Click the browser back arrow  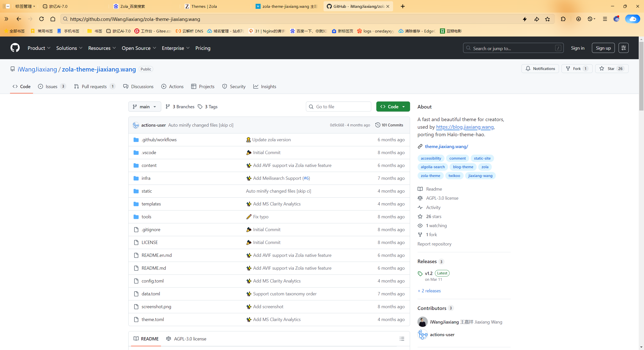[19, 19]
